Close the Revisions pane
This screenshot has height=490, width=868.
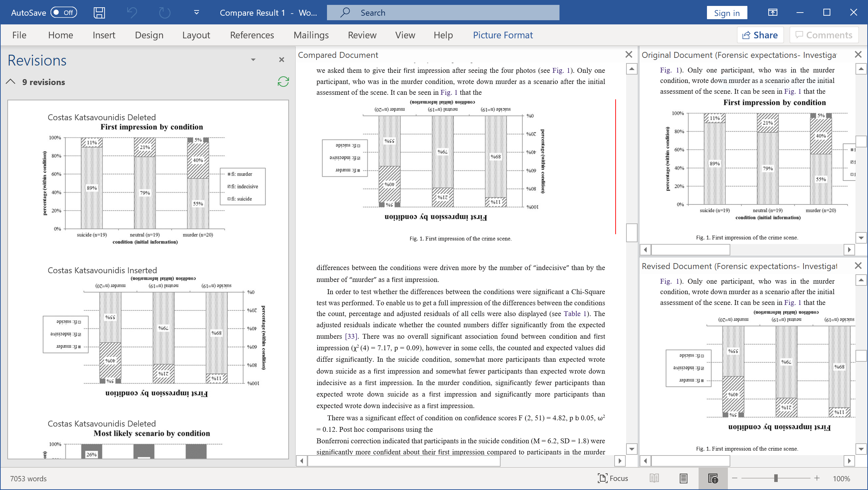click(x=282, y=60)
